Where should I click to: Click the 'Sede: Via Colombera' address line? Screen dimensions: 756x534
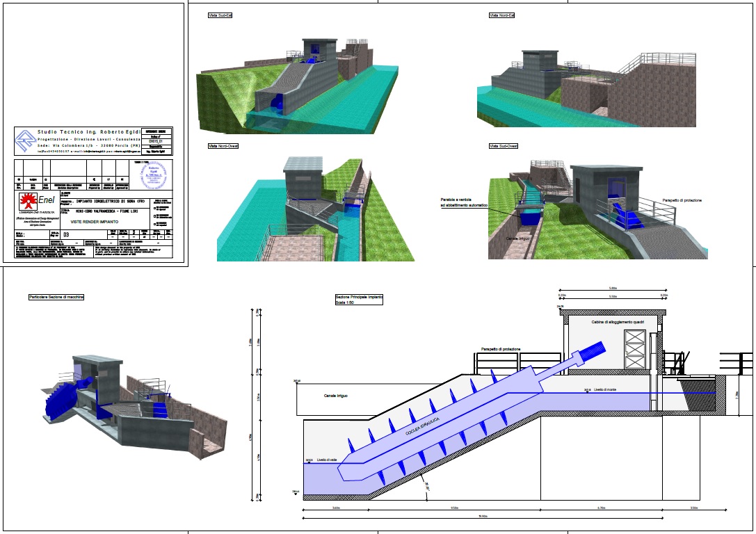[x=89, y=145]
